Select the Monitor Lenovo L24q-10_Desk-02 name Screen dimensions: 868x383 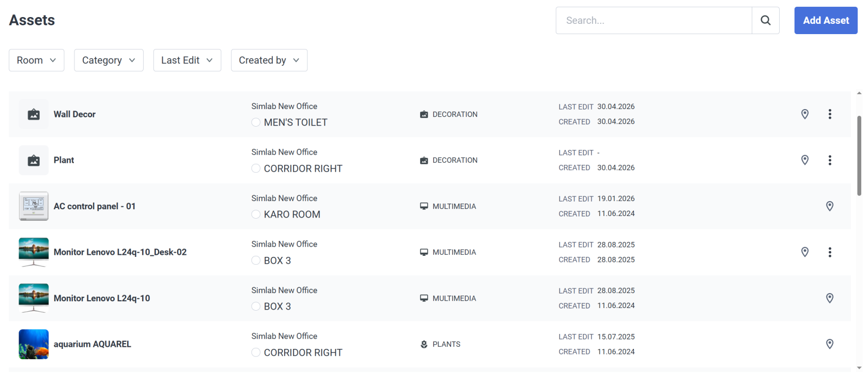pyautogui.click(x=120, y=252)
